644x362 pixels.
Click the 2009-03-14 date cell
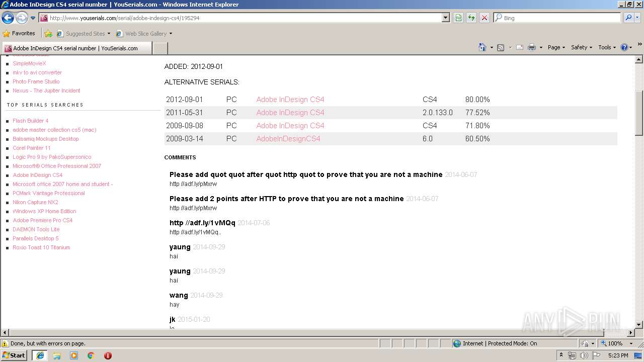coord(185,139)
